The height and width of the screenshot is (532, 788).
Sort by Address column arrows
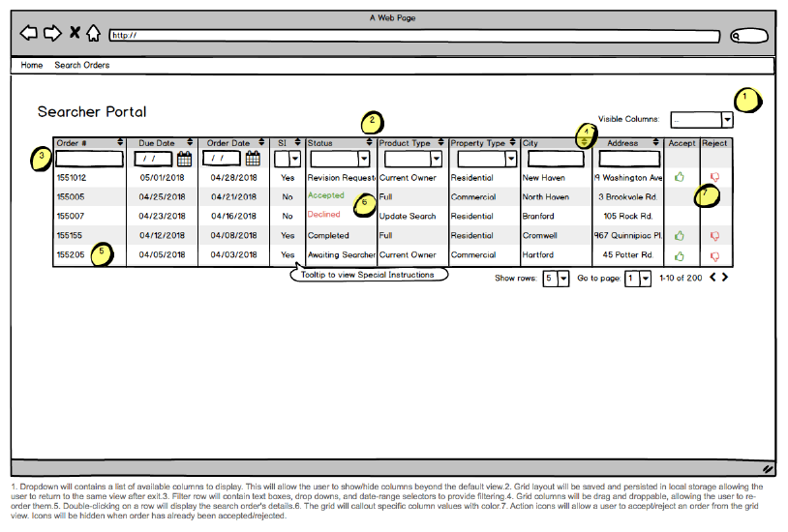pyautogui.click(x=655, y=142)
